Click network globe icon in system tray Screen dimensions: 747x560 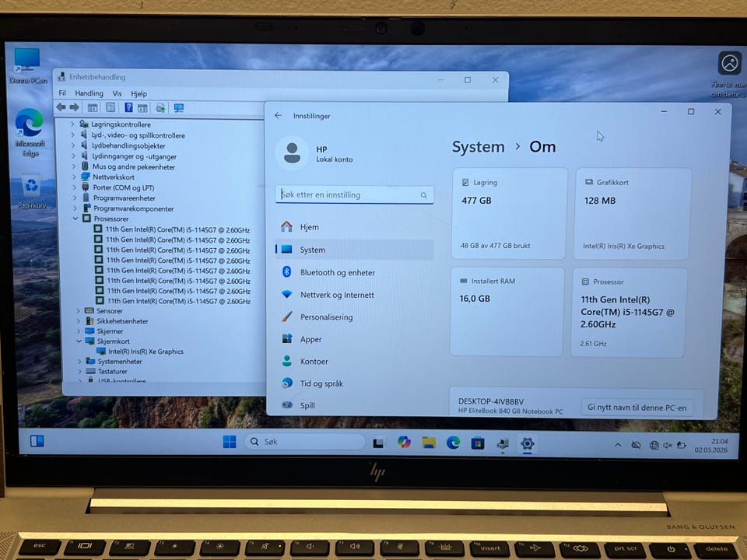654,445
